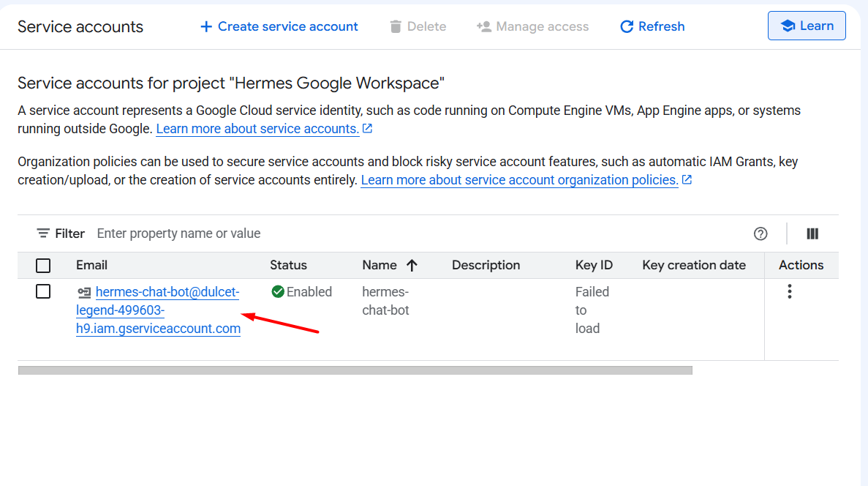The image size is (868, 486).
Task: Refresh the service accounts list
Action: pos(652,26)
